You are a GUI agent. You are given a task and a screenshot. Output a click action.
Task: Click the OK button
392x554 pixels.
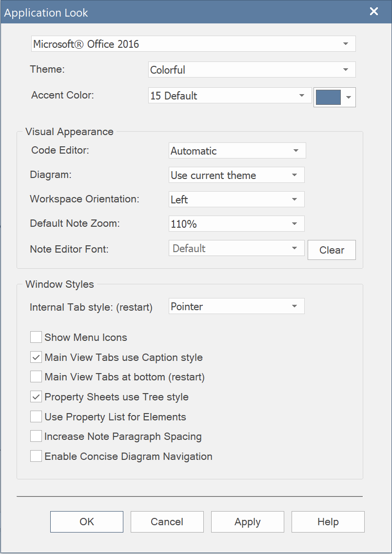(87, 522)
